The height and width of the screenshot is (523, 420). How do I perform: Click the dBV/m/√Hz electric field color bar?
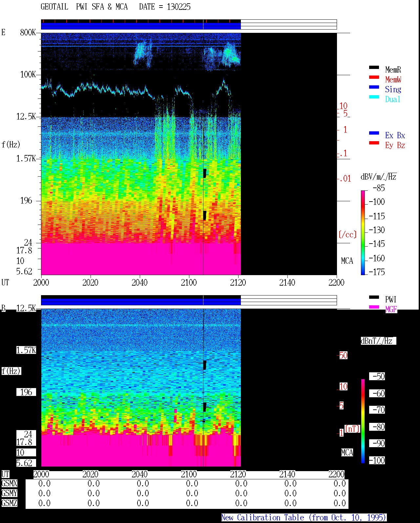tap(363, 232)
